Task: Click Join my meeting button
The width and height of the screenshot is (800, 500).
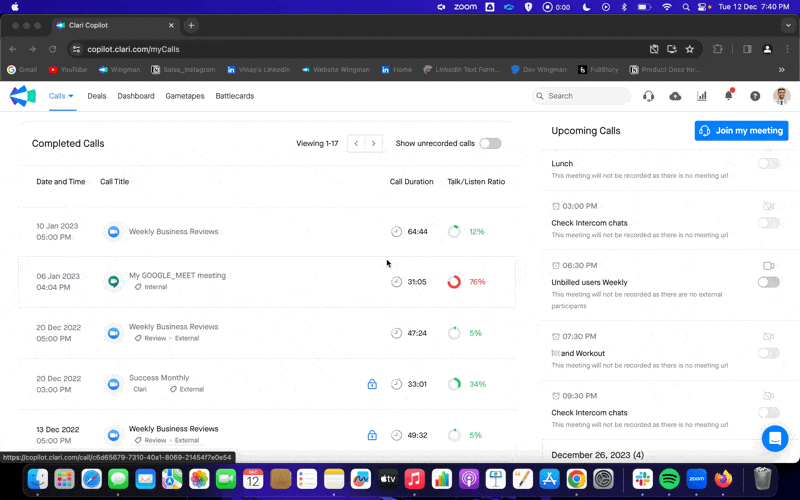Action: [741, 131]
